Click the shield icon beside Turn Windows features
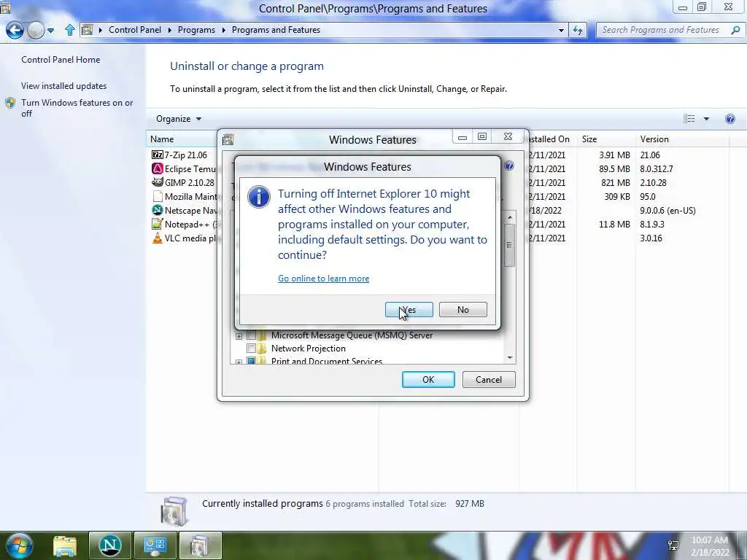747x560 pixels. click(x=10, y=103)
